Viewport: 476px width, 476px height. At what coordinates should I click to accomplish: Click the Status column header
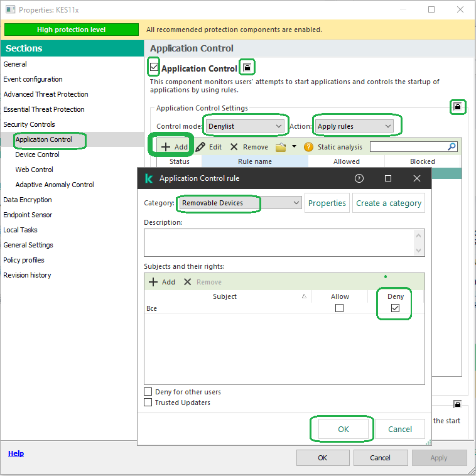pos(180,161)
